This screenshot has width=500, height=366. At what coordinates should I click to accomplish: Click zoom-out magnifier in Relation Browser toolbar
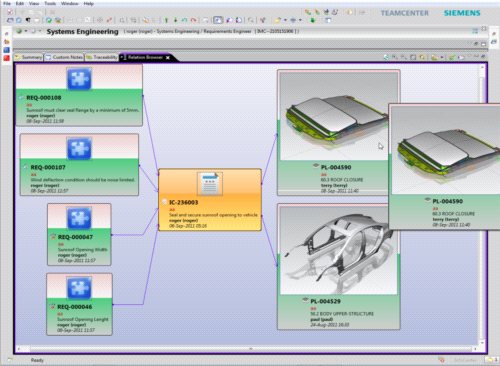404,57
